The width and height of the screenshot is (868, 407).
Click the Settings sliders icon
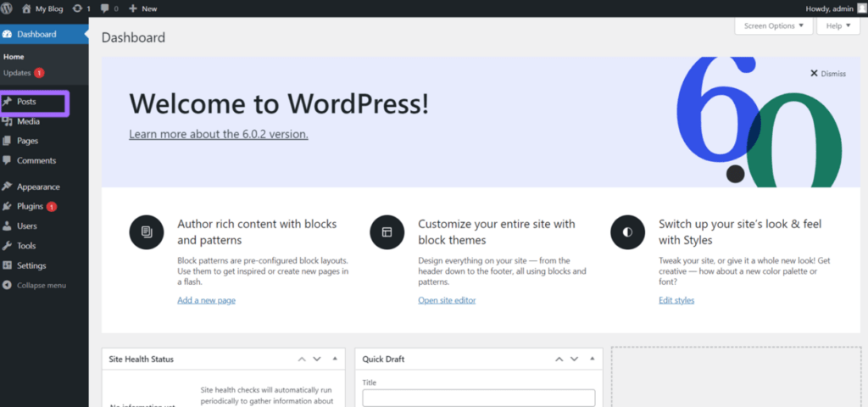(7, 265)
